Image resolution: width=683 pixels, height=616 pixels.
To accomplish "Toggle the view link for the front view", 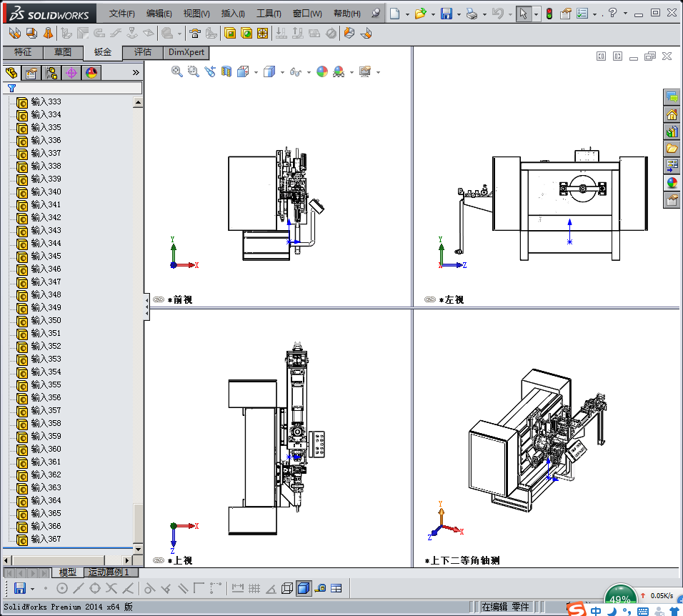I will (x=159, y=299).
